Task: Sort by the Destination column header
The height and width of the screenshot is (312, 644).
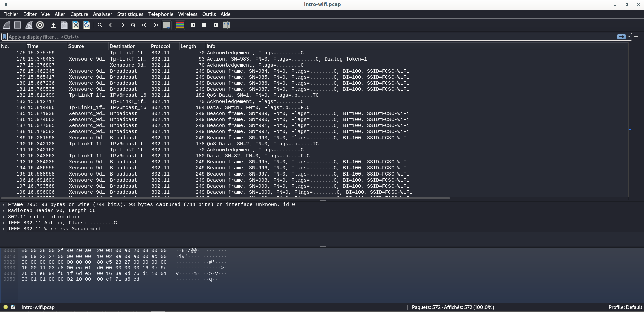Action: [x=129, y=46]
